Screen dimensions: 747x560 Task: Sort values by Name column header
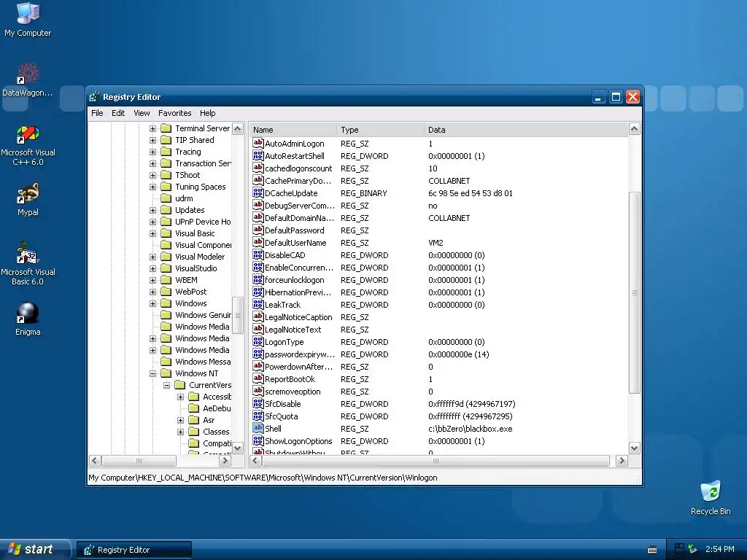[x=293, y=130]
